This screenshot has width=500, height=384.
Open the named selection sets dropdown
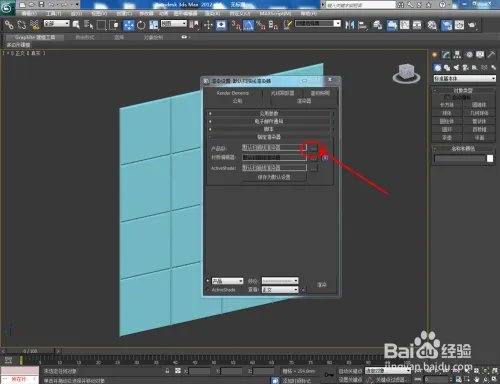point(318,24)
